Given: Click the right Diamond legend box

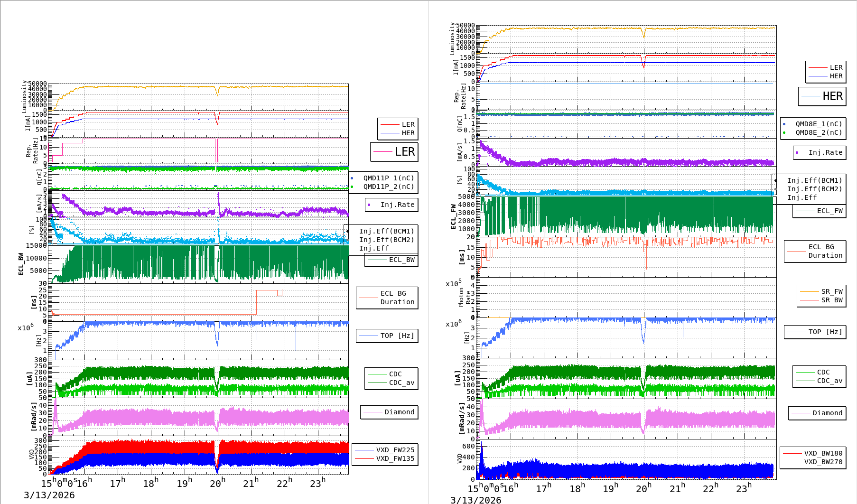Looking at the screenshot, I should pyautogui.click(x=818, y=413).
